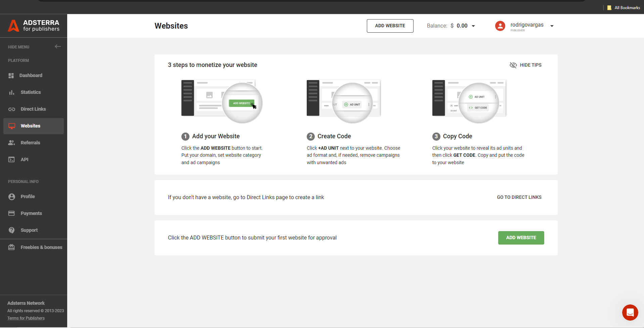Click the Create Code step title

[x=334, y=136]
